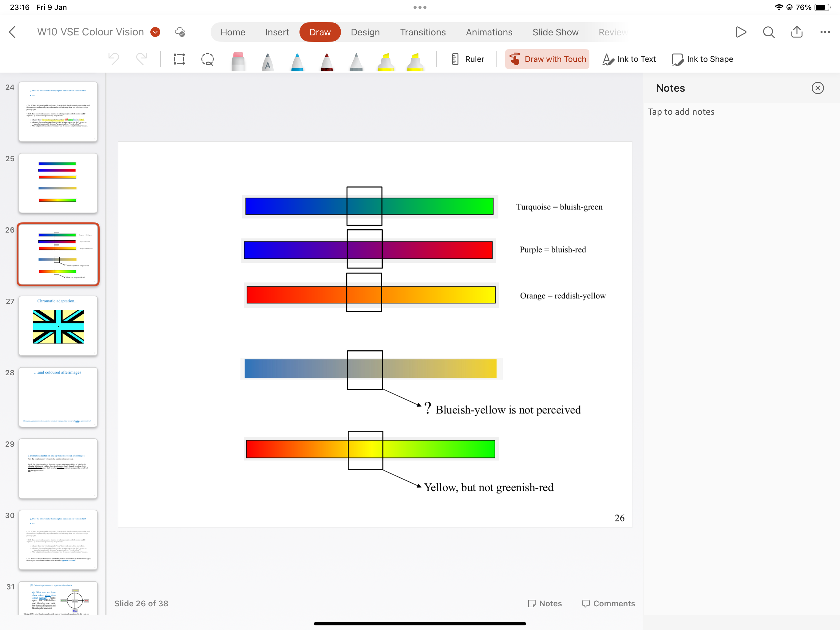Screen dimensions: 840x630
Task: Pick the lasso selection tool
Action: coord(207,59)
